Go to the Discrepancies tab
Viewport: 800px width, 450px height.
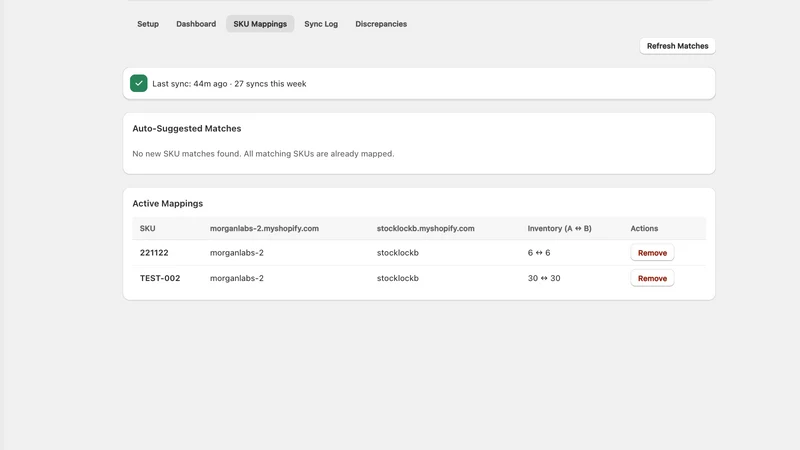pyautogui.click(x=381, y=24)
